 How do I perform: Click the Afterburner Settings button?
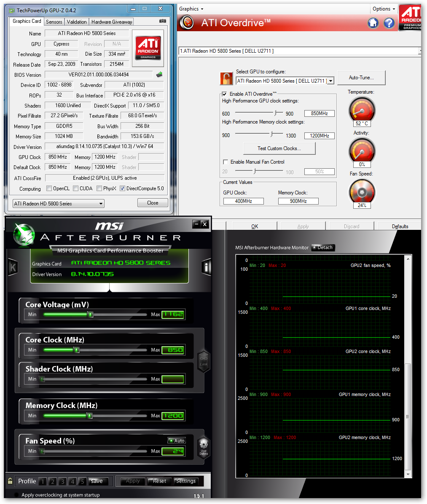tap(186, 481)
